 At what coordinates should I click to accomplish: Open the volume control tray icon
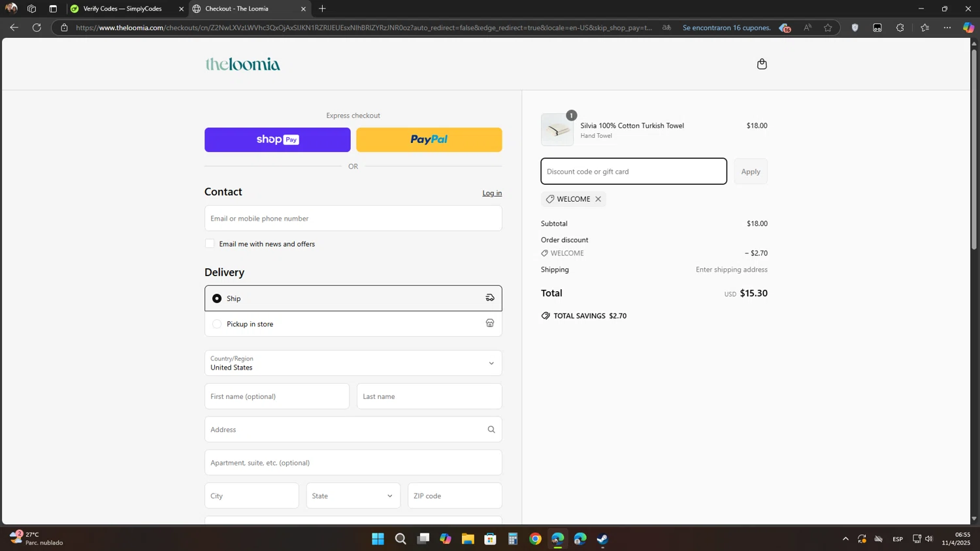coord(929,539)
